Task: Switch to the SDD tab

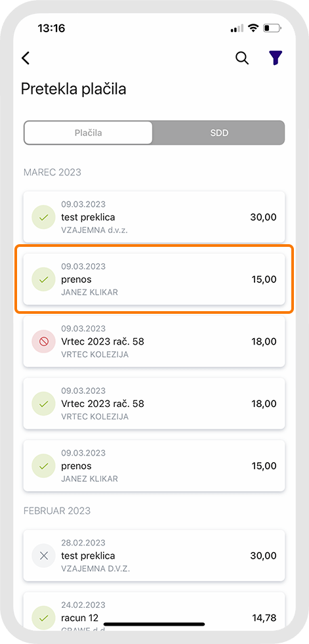Action: (x=218, y=133)
